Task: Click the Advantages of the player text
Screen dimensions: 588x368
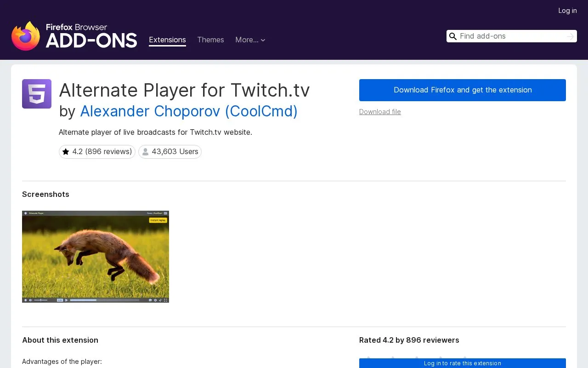Action: (62, 362)
